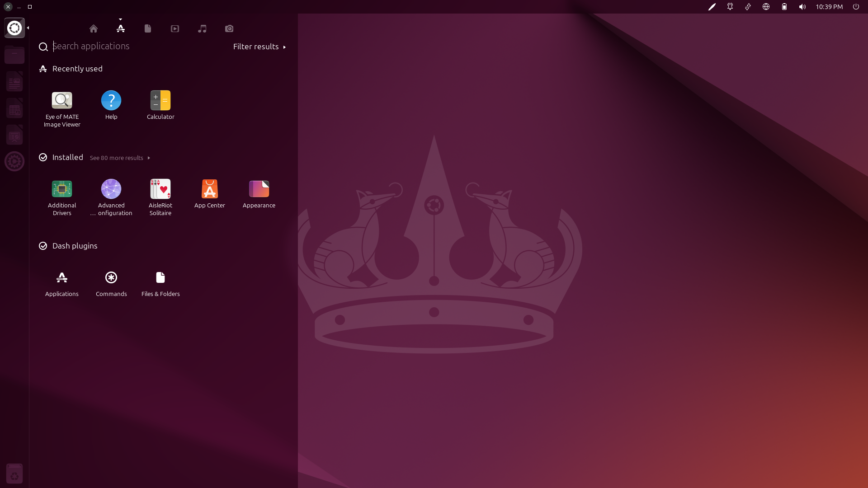Switch to the Music lens tab
Viewport: 868px width, 488px height.
[x=202, y=29]
